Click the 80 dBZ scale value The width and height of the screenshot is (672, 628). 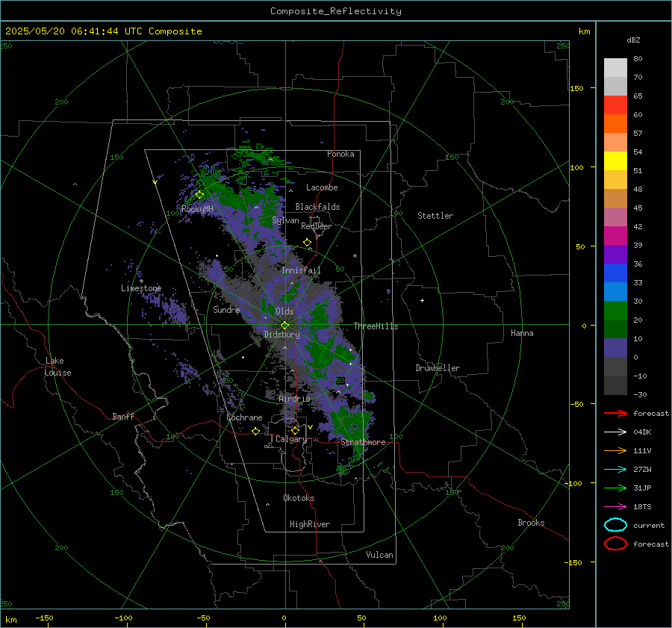638,58
